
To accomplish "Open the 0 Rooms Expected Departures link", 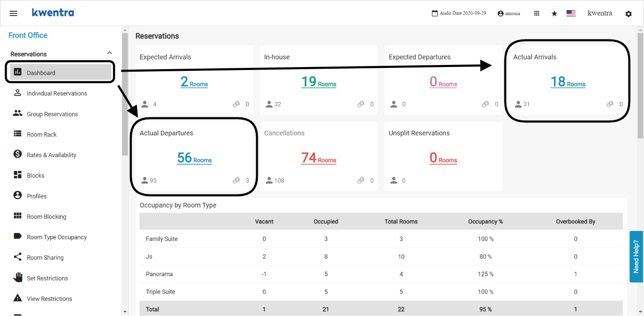I will [443, 82].
